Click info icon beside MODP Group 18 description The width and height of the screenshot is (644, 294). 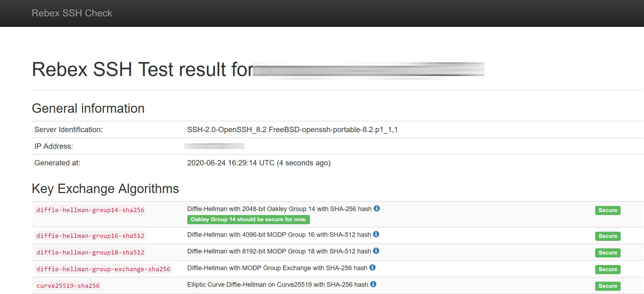[x=376, y=251]
